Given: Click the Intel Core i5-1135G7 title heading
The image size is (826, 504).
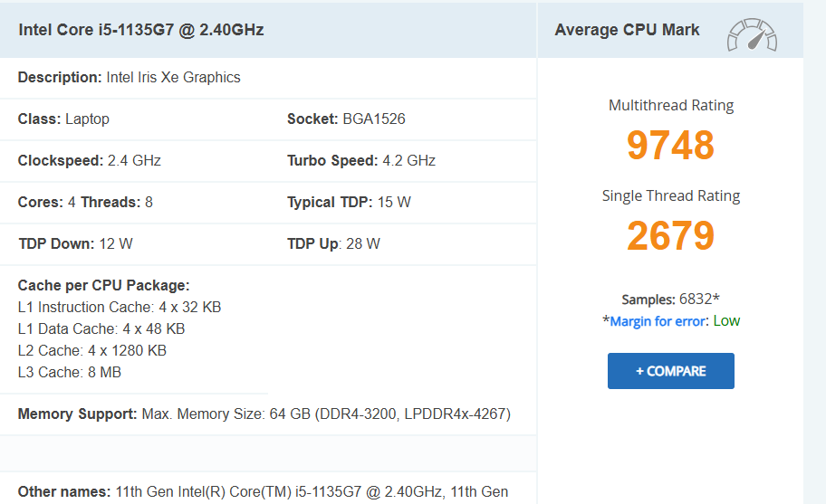Looking at the screenshot, I should click(x=141, y=30).
